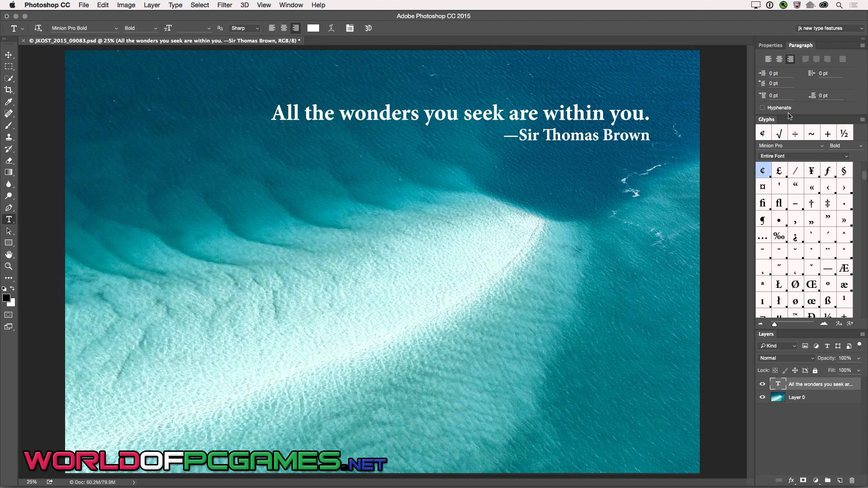Open the Filter menu
Screen dimensions: 868x488
point(225,5)
